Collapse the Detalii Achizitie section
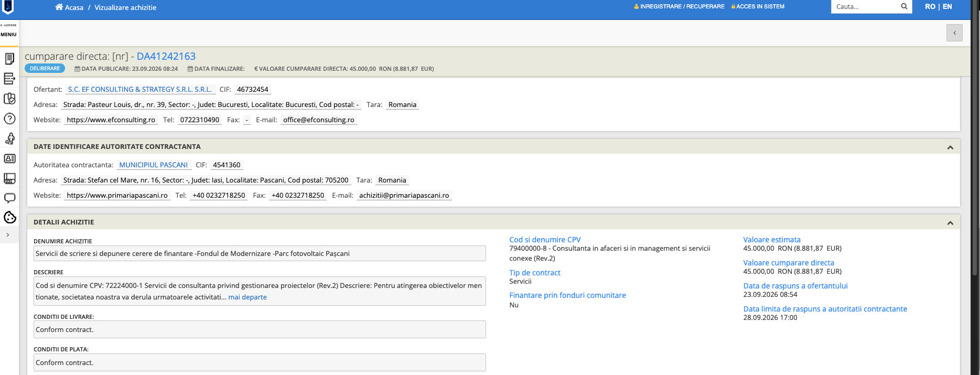 tap(950, 223)
